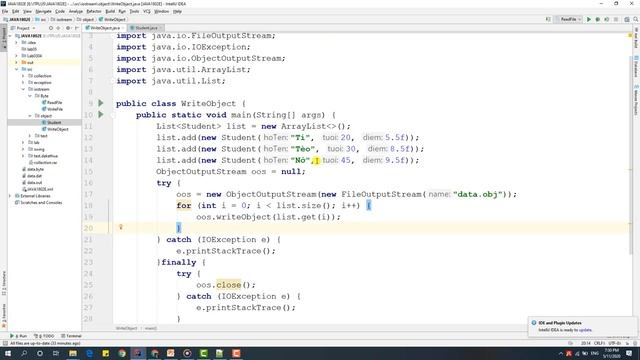Click the highlighted close method on line 25
Viewport: 640px width, 360px height.
229,285
